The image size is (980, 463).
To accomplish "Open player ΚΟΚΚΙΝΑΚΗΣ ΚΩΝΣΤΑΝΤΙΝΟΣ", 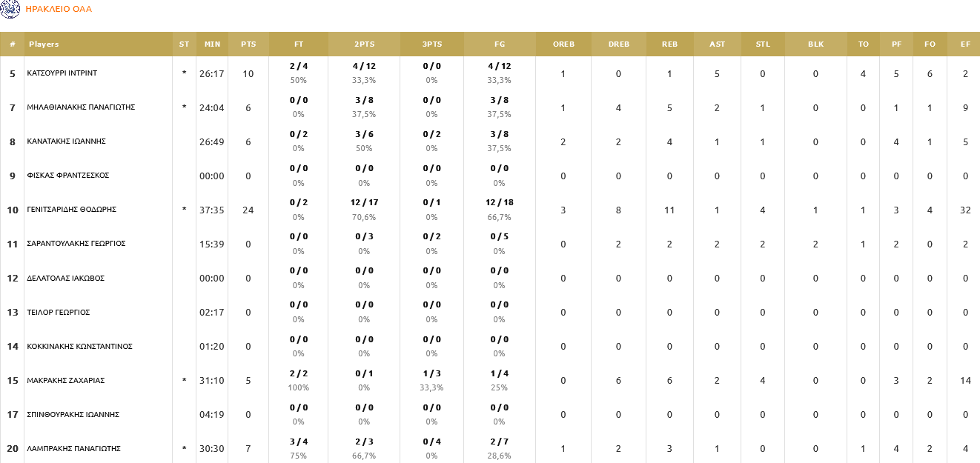I will coord(79,347).
